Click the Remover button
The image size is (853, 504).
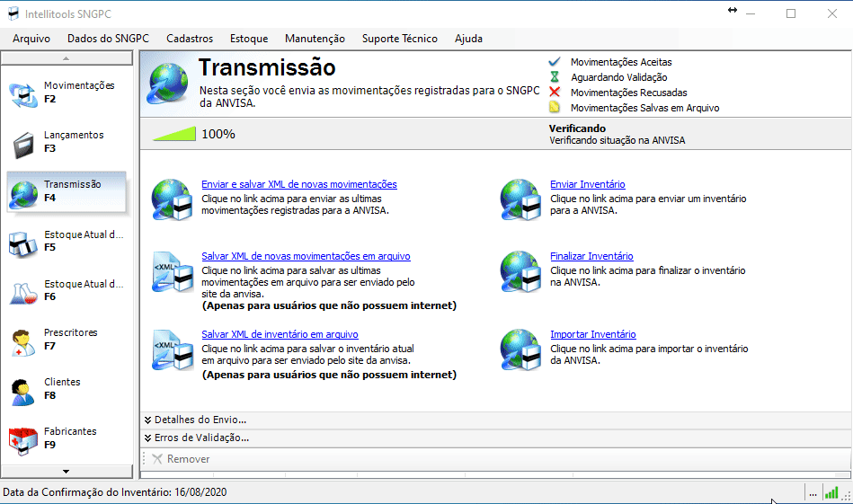(182, 459)
